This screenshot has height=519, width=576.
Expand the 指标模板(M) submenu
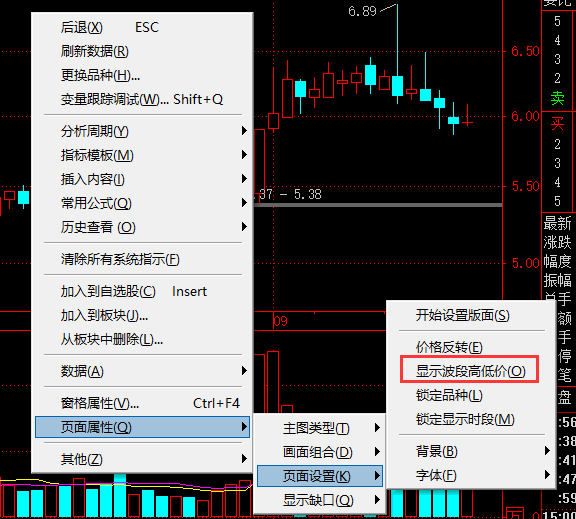pos(143,155)
